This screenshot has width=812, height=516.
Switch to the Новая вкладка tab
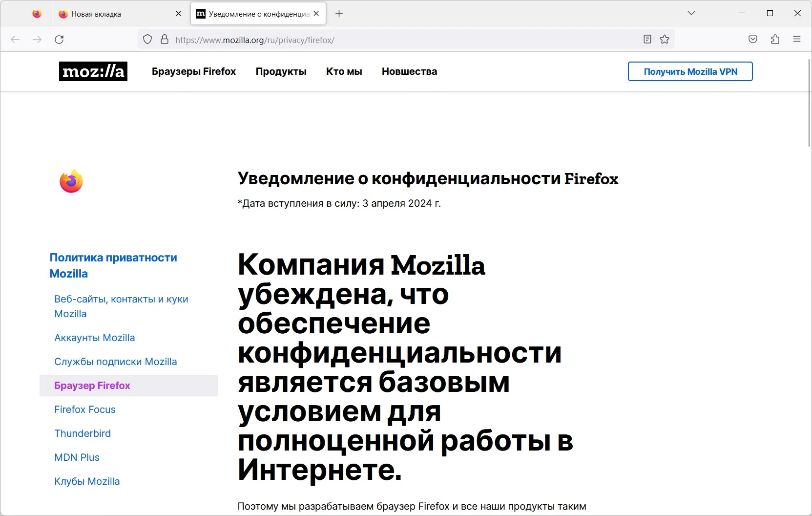(120, 14)
